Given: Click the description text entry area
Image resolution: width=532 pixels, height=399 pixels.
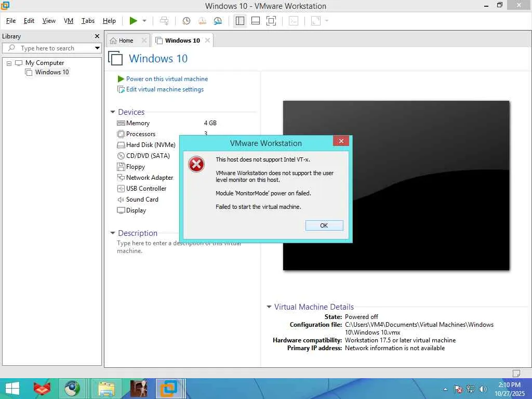Looking at the screenshot, I should (180, 247).
